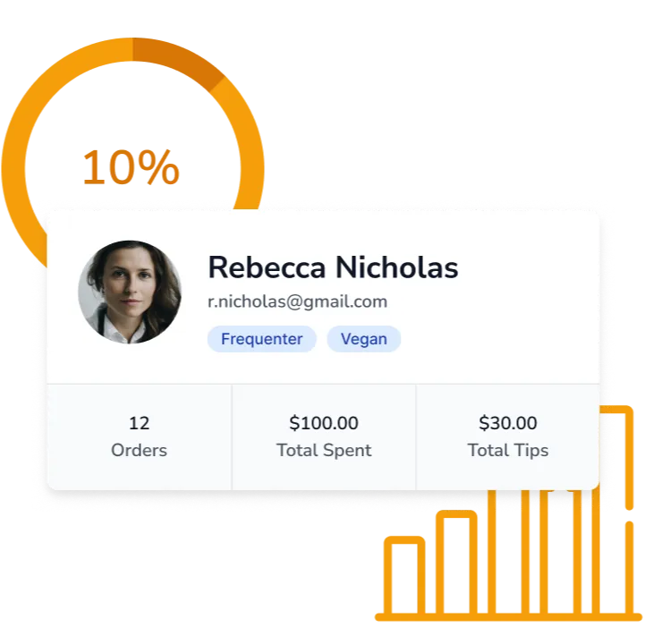
Task: Click the Total Spent label text
Action: [x=324, y=450]
